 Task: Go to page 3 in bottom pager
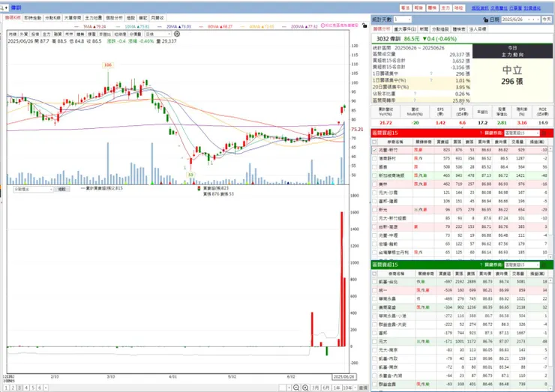coord(19,388)
